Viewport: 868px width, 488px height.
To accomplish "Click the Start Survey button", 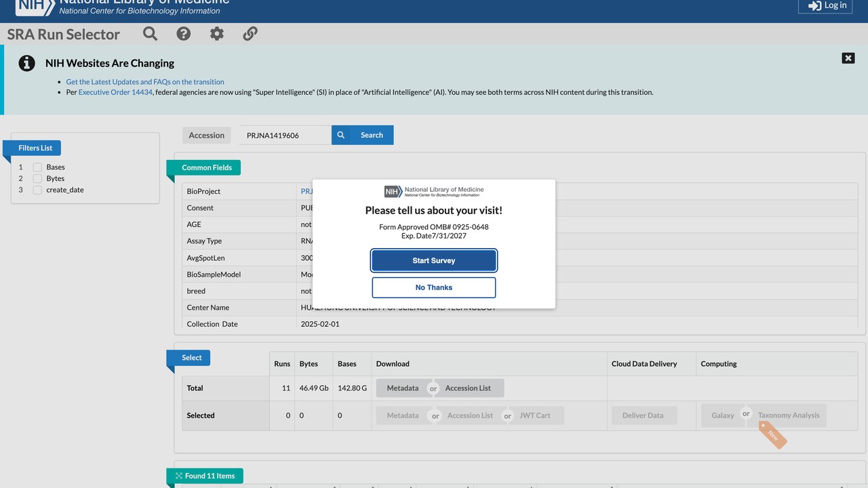I will coord(434,260).
